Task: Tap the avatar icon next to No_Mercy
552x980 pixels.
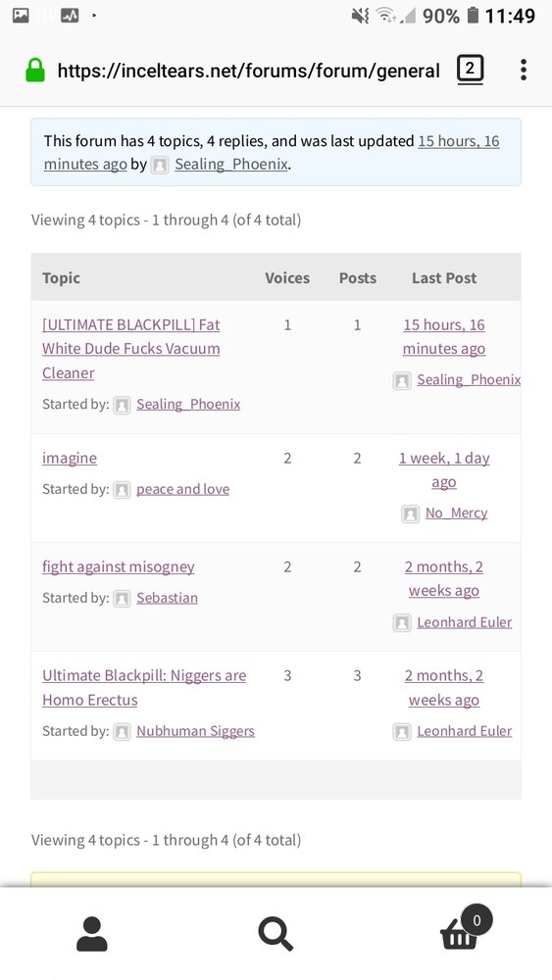Action: click(410, 514)
